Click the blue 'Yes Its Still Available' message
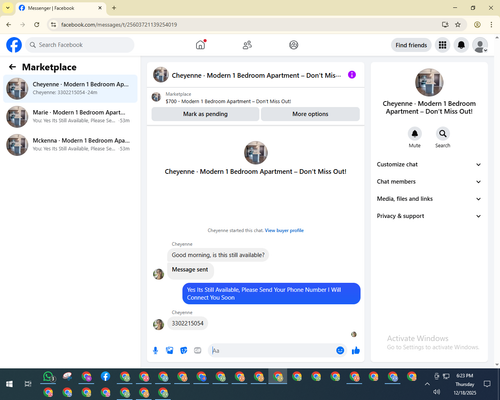This screenshot has height=400, width=500. [271, 294]
